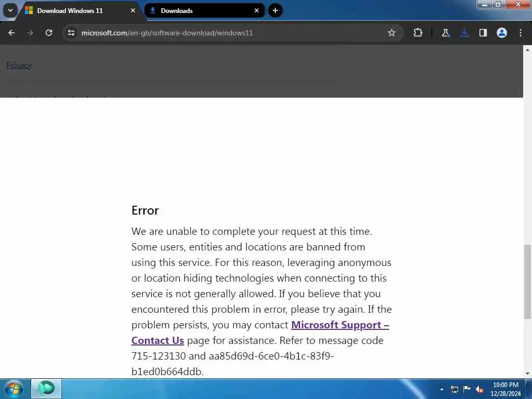This screenshot has width=532, height=399.
Task: Minimize the browser window
Action: [485, 4]
